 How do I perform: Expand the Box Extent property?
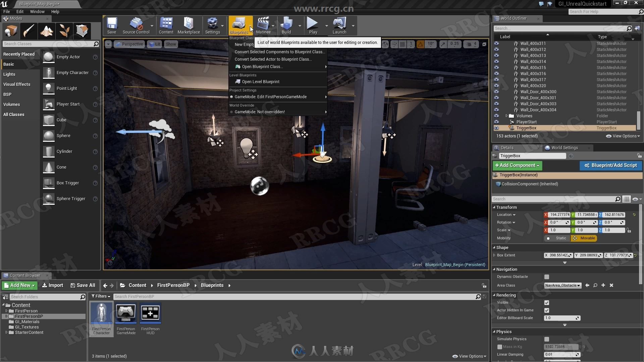[x=494, y=255]
